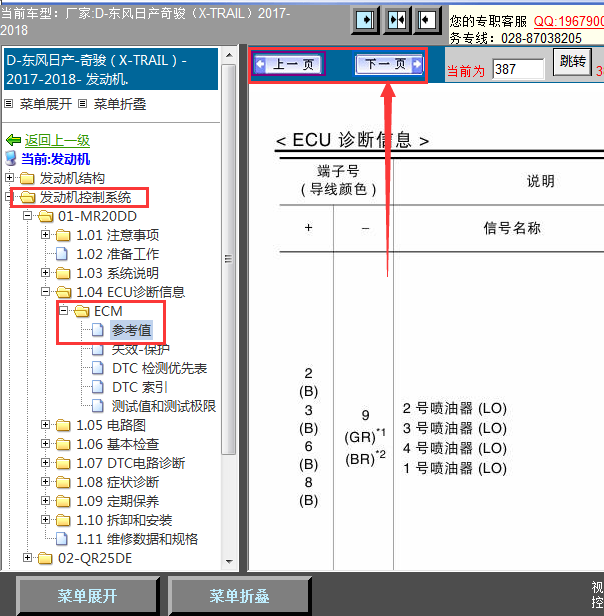This screenshot has width=604, height=616.
Task: Collapse the ECM tree node
Action: point(64,310)
